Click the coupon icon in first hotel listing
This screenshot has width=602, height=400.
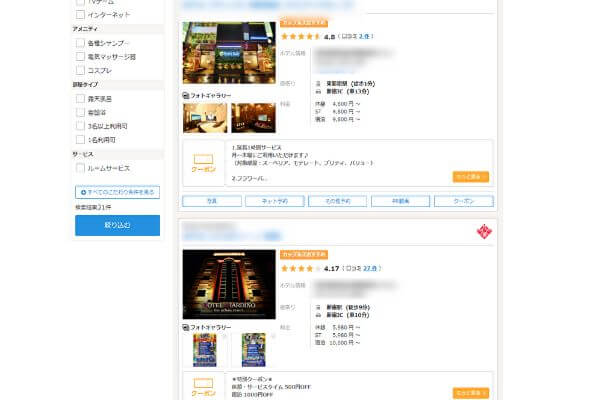pos(203,163)
